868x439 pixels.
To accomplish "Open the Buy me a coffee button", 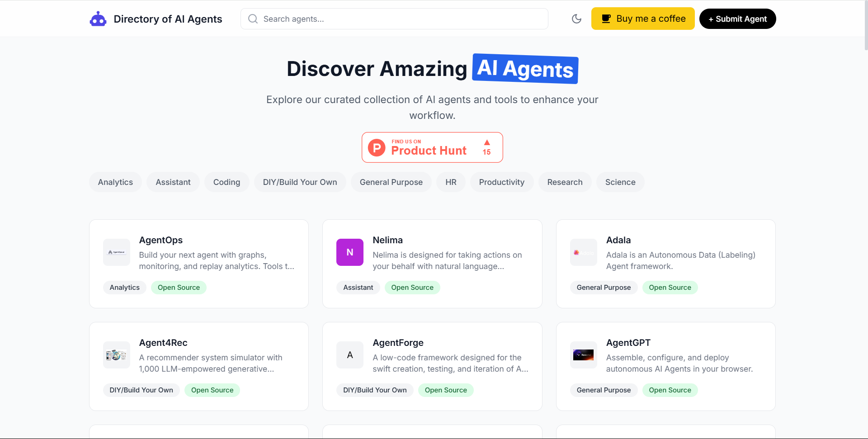I will pyautogui.click(x=643, y=19).
